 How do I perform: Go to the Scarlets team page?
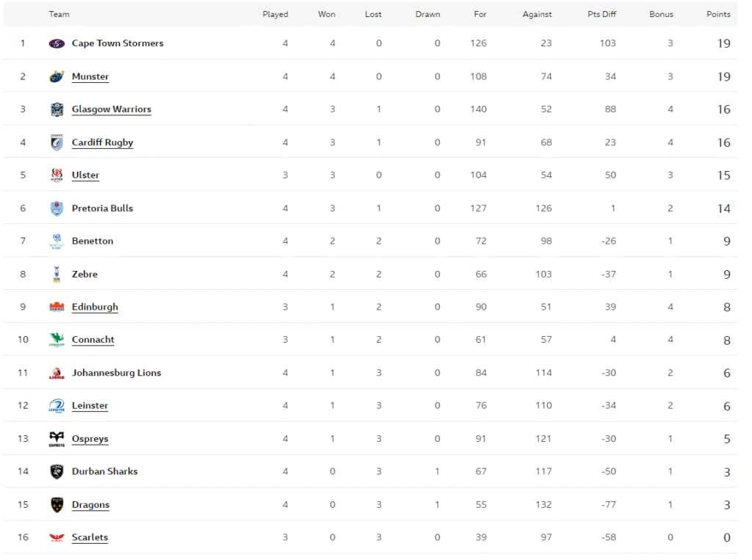(x=90, y=537)
